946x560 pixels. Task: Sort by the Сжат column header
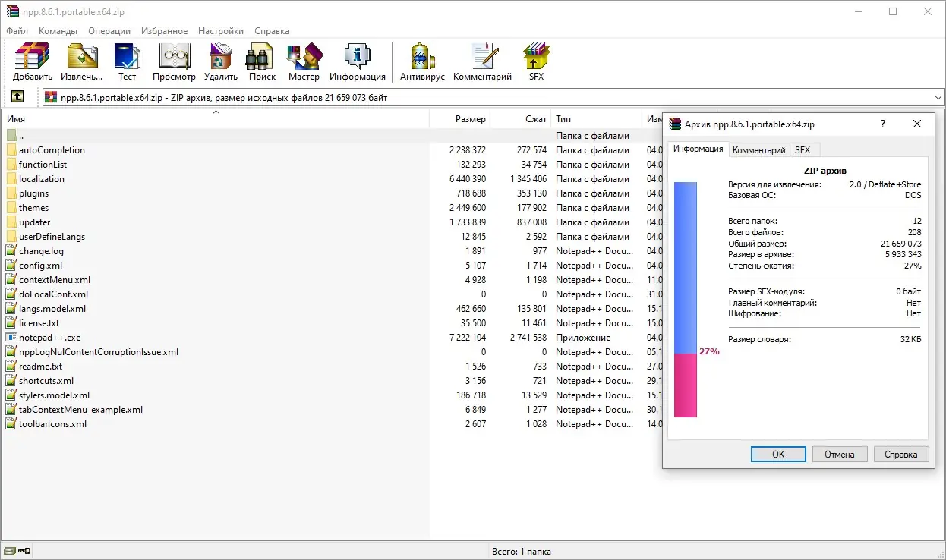point(521,119)
